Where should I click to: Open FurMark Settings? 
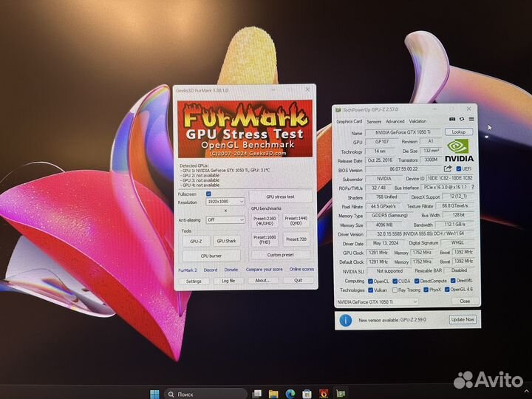coord(194,282)
